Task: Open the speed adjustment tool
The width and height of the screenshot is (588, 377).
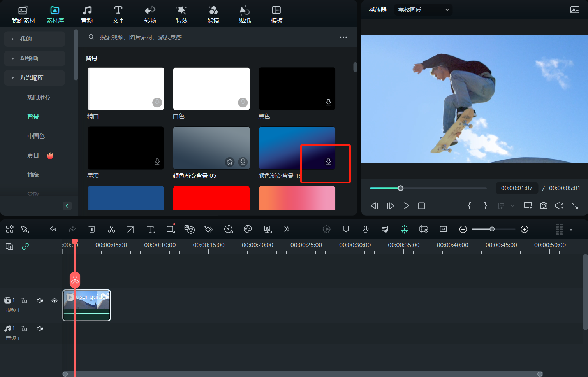Action: (229, 230)
